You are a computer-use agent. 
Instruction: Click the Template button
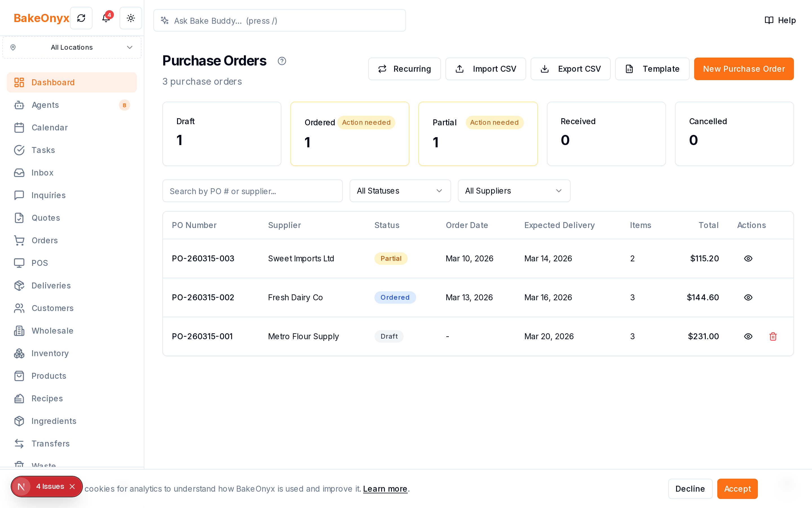[x=652, y=69]
